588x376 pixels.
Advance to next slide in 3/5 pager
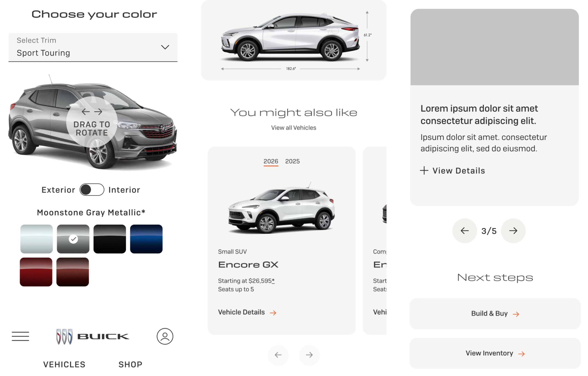(x=513, y=231)
